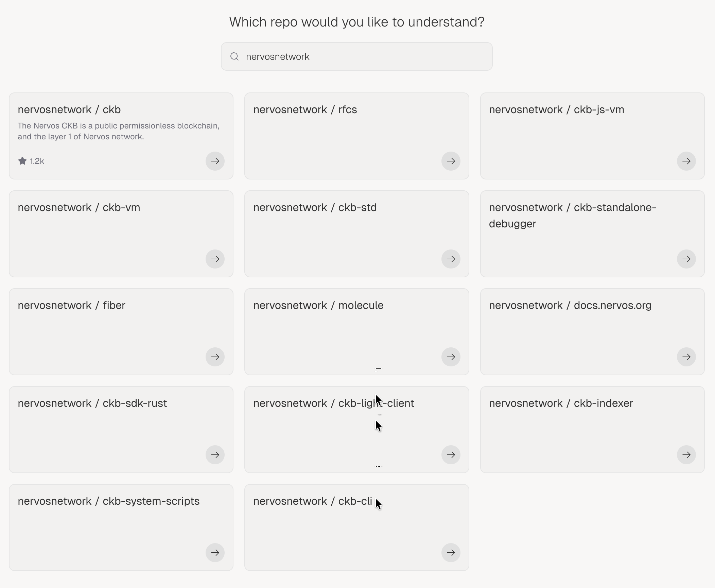Click the ckb repository description text
The width and height of the screenshot is (715, 588).
tap(118, 131)
